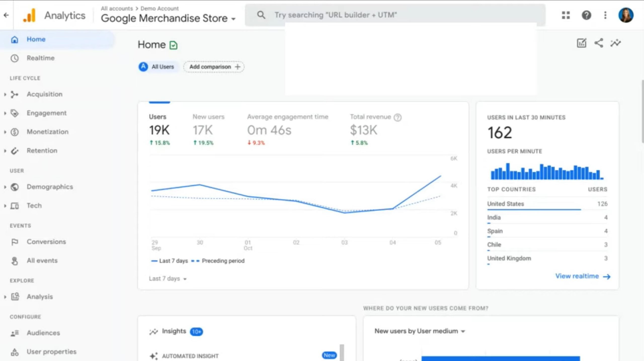644x361 pixels.
Task: Click the Tech devices icon
Action: click(x=15, y=206)
